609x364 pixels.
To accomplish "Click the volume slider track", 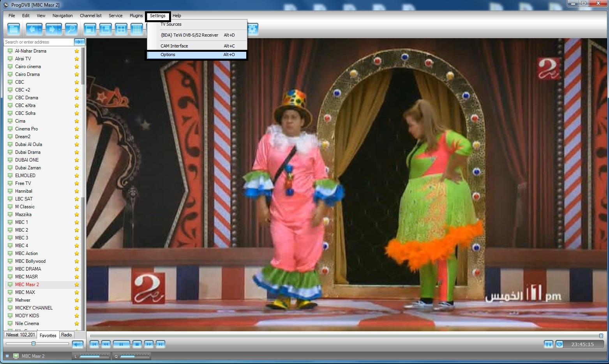I will pyautogui.click(x=37, y=344).
